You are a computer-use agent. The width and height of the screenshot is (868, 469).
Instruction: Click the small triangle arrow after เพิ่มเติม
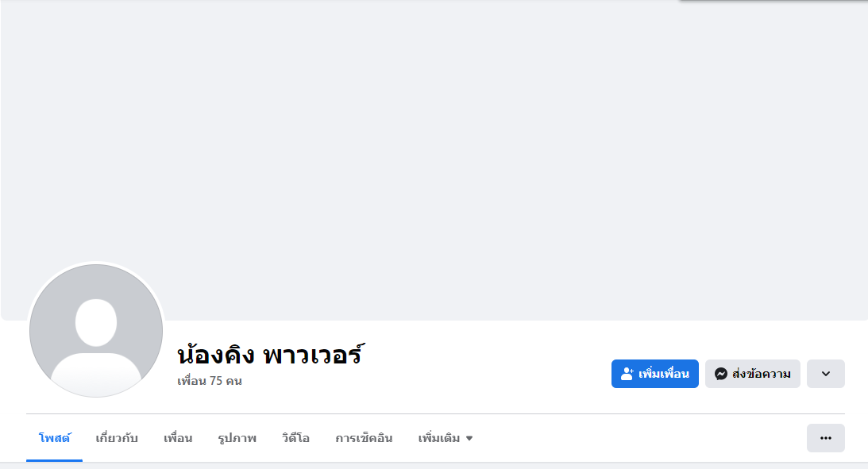pos(469,438)
